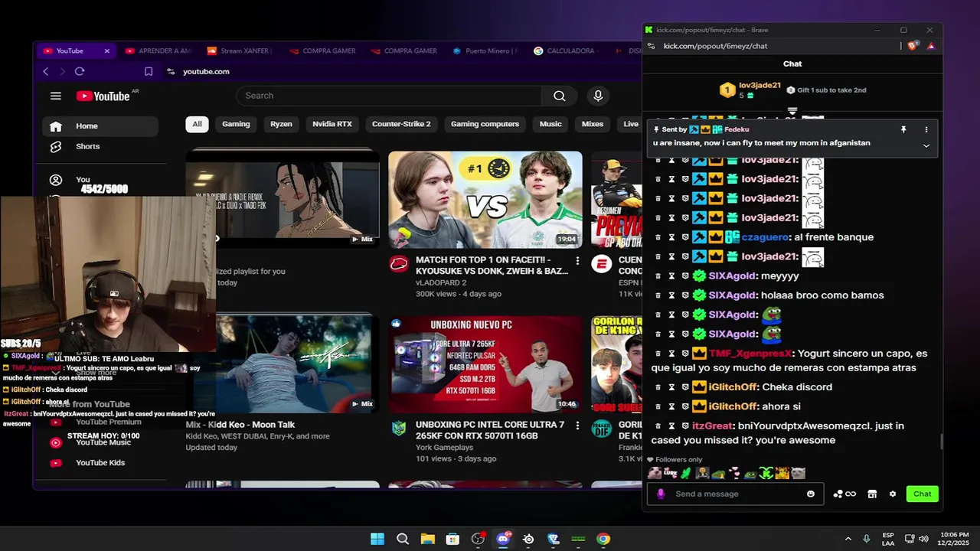Open Kick chat settings gear

(x=892, y=494)
